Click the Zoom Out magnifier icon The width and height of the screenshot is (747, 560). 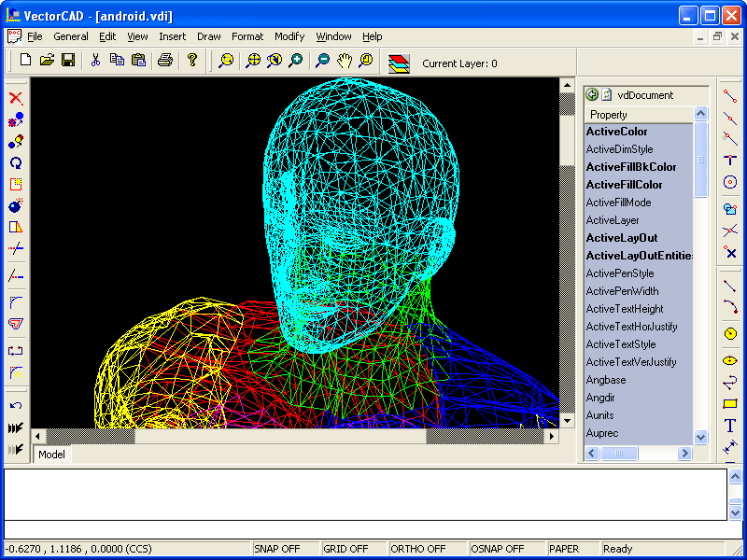(x=322, y=60)
